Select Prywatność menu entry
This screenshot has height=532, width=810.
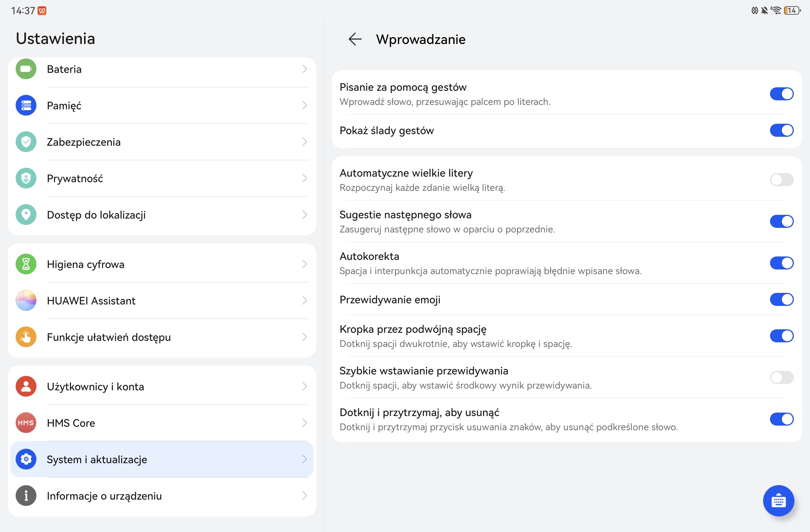pyautogui.click(x=162, y=178)
